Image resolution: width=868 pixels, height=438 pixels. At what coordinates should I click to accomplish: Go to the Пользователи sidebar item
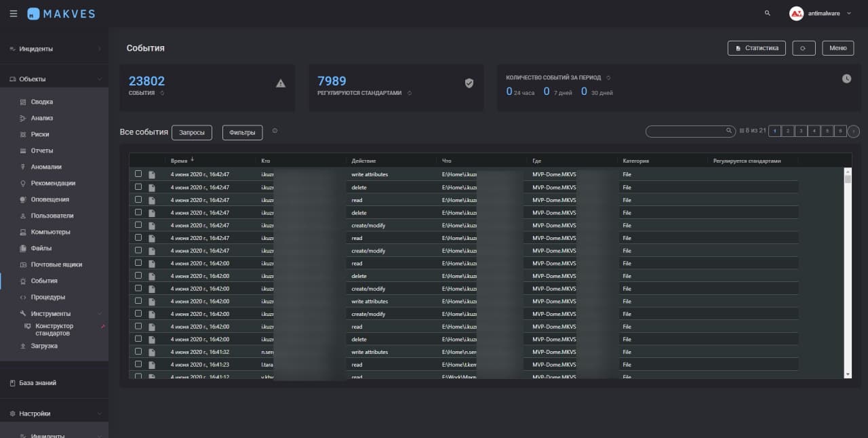(52, 216)
